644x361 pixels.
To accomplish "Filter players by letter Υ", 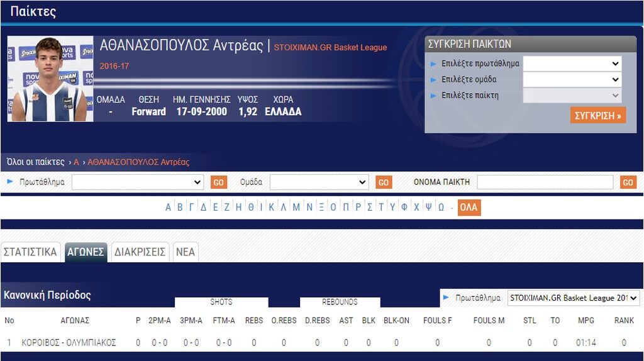I will (392, 208).
